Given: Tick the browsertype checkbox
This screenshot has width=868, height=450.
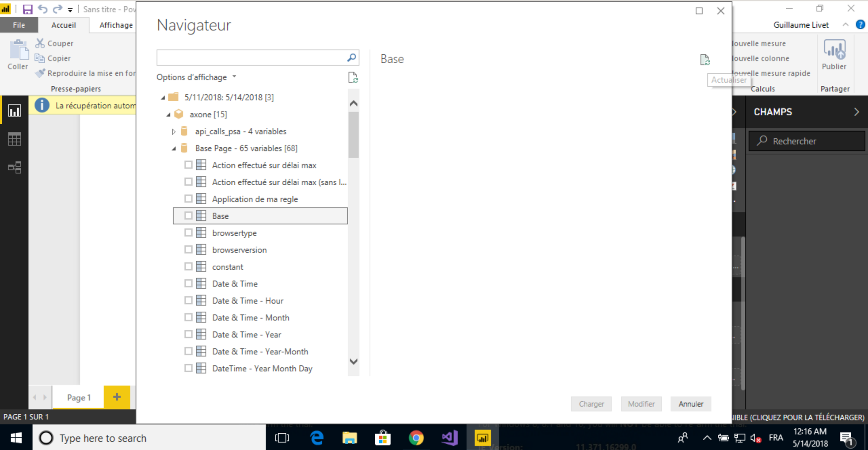Looking at the screenshot, I should (x=189, y=233).
